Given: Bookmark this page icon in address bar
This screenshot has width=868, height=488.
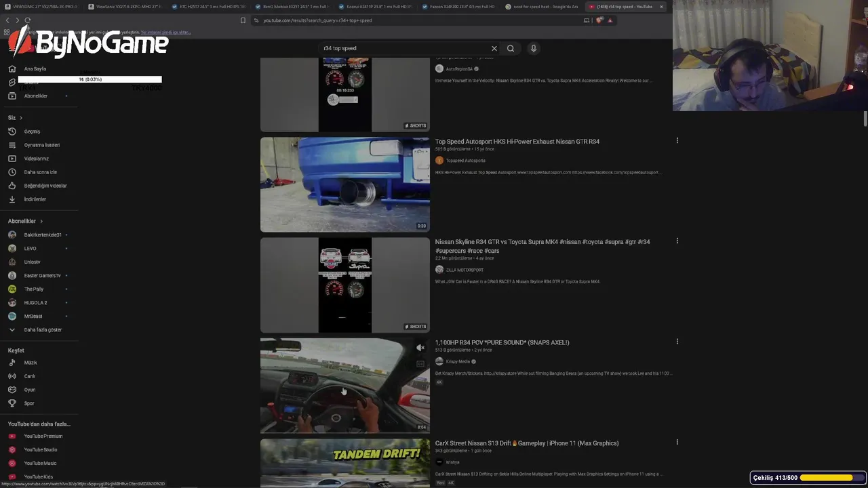Looking at the screenshot, I should coord(243,20).
